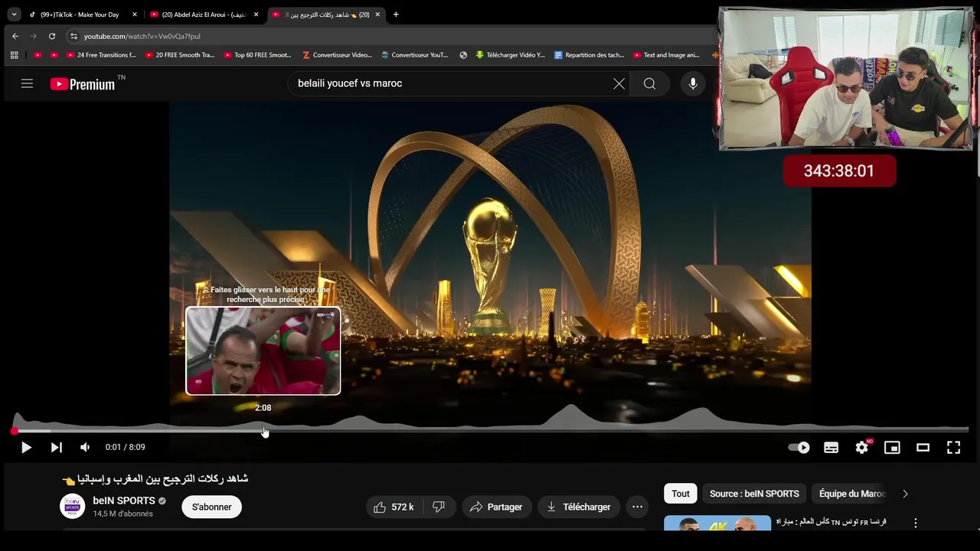Image resolution: width=980 pixels, height=551 pixels.
Task: Subscribe with S'abonner button
Action: pyautogui.click(x=212, y=507)
